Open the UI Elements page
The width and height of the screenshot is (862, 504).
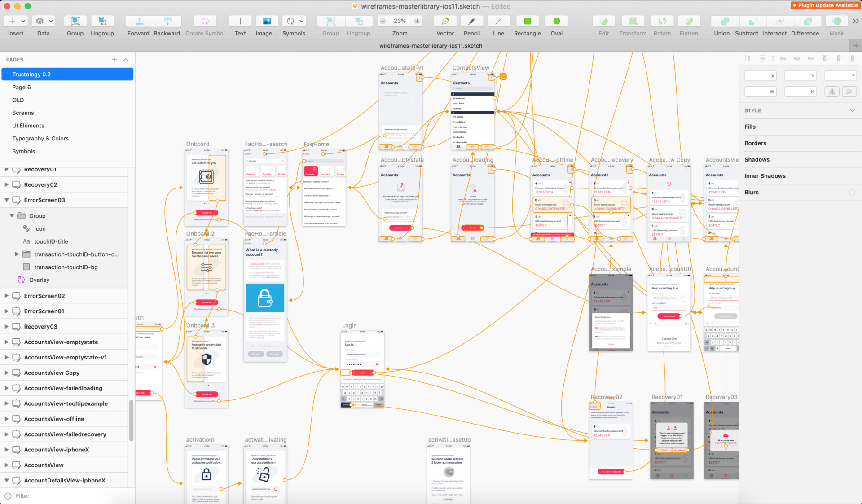click(67, 126)
